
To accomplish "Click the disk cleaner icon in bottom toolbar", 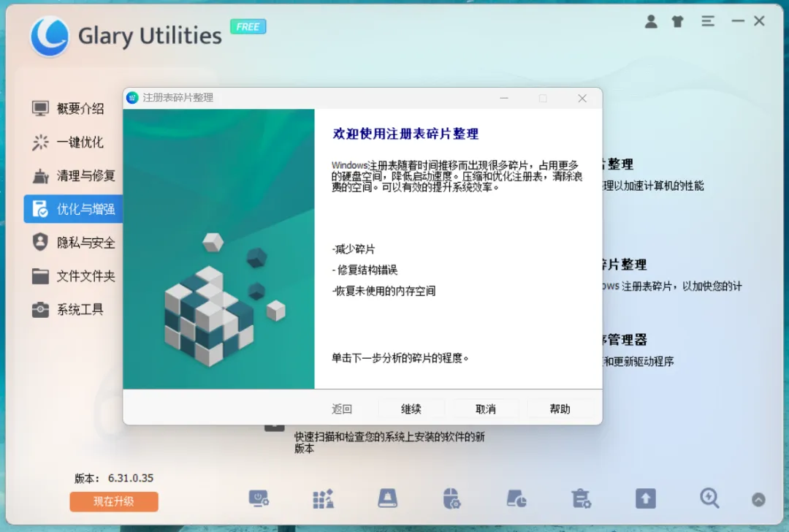I will (x=387, y=499).
